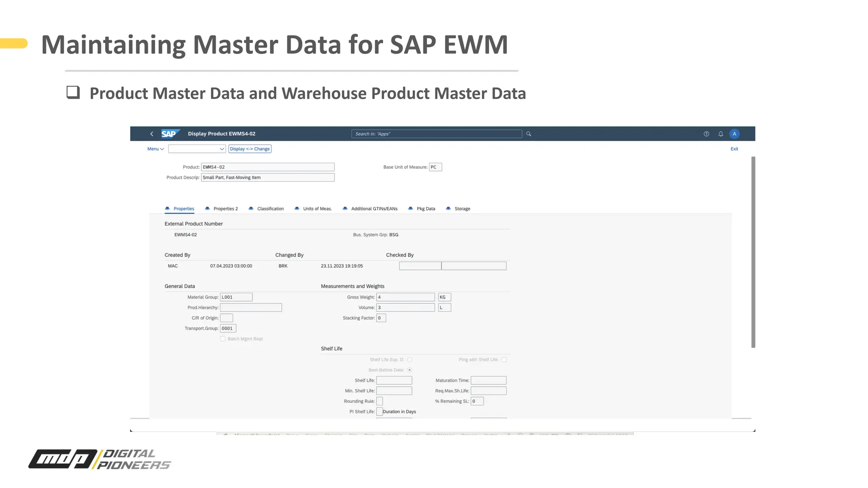Click the Units of Meas. tab icon
The image size is (868, 488).
(297, 208)
